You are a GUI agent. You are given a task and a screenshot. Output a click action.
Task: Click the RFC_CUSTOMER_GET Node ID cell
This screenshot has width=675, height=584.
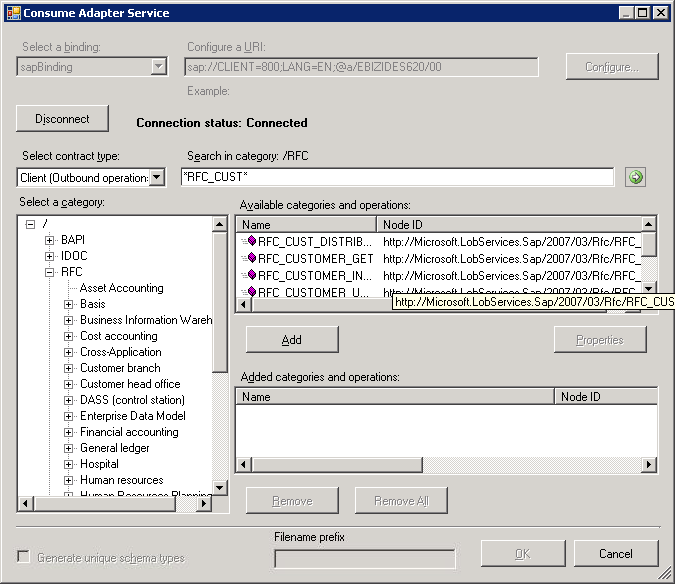point(511,258)
